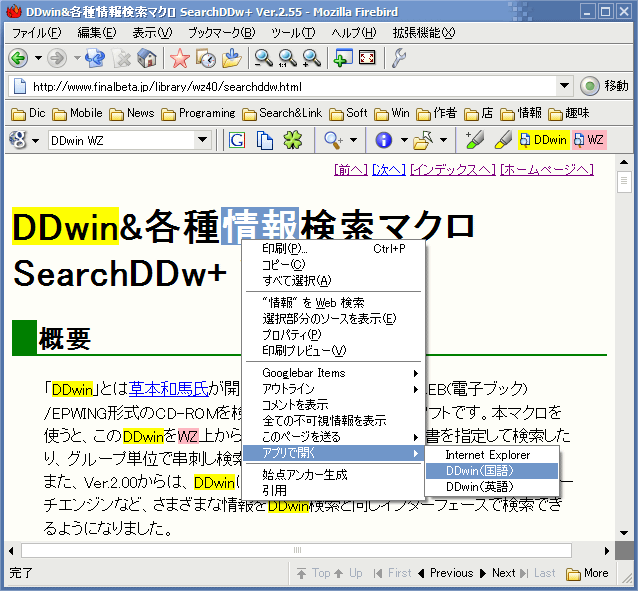This screenshot has width=638, height=591.
Task: Open the ファイル(F) menu
Action: point(36,33)
